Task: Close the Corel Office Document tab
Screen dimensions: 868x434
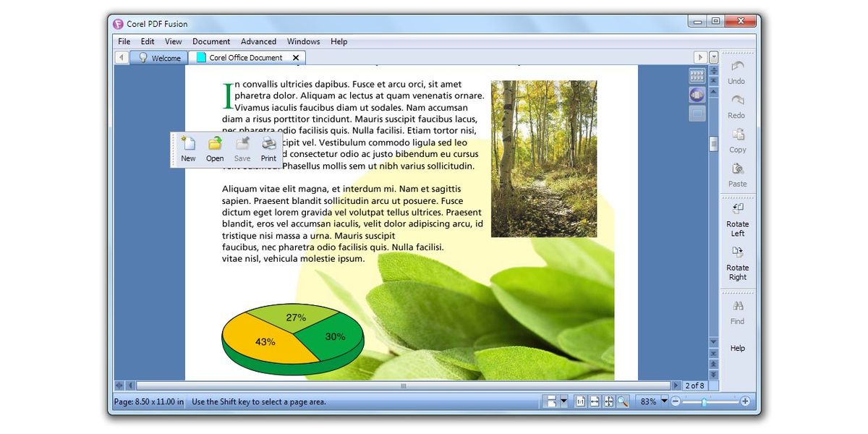Action: click(x=295, y=58)
